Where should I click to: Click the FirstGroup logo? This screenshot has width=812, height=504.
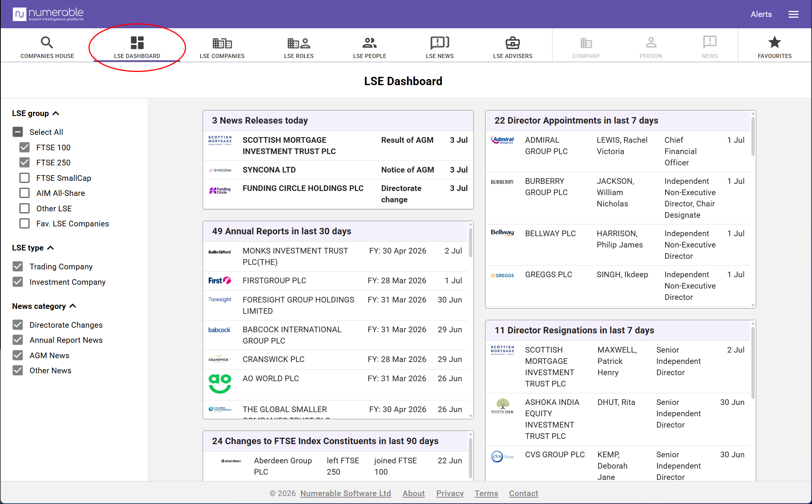(x=220, y=281)
